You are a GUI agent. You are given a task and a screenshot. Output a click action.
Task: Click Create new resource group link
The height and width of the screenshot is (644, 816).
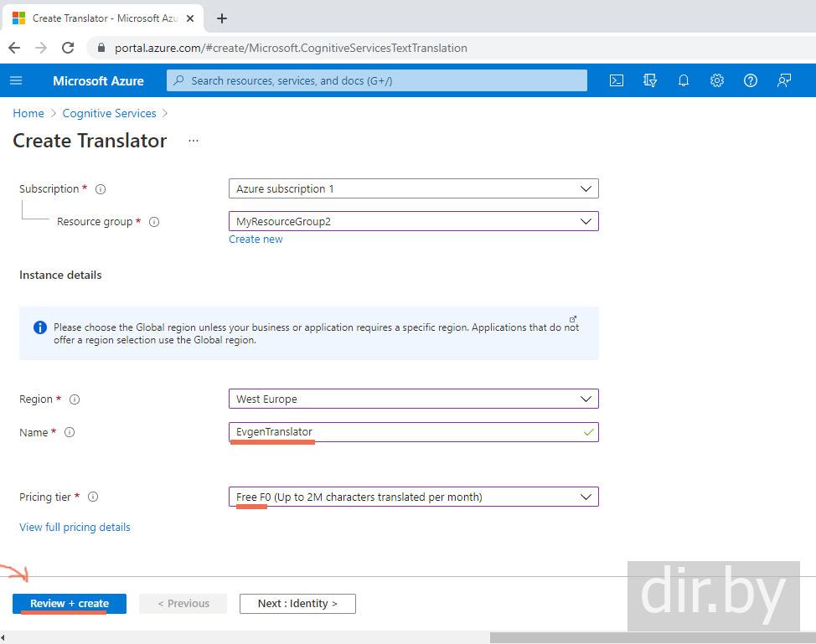[x=256, y=240]
